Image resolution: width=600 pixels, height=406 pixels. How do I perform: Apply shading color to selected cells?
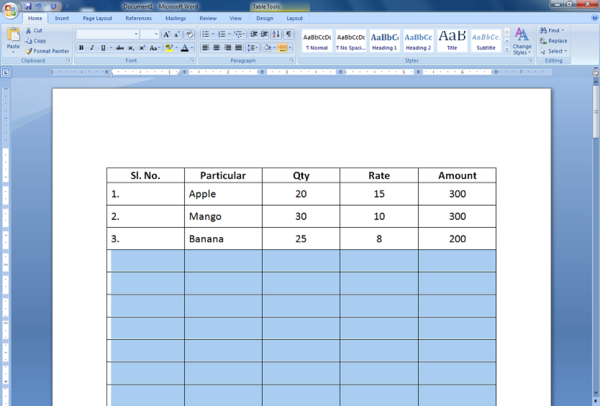(267, 48)
